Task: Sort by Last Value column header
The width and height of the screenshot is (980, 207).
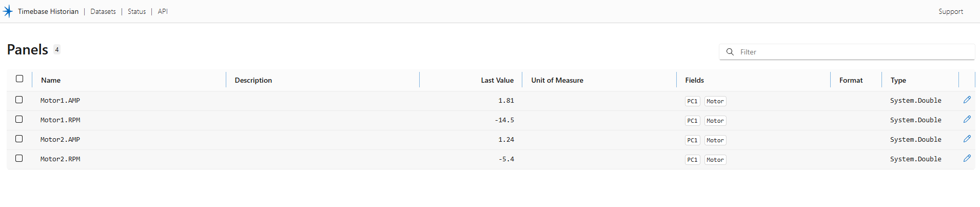Action: click(x=497, y=80)
